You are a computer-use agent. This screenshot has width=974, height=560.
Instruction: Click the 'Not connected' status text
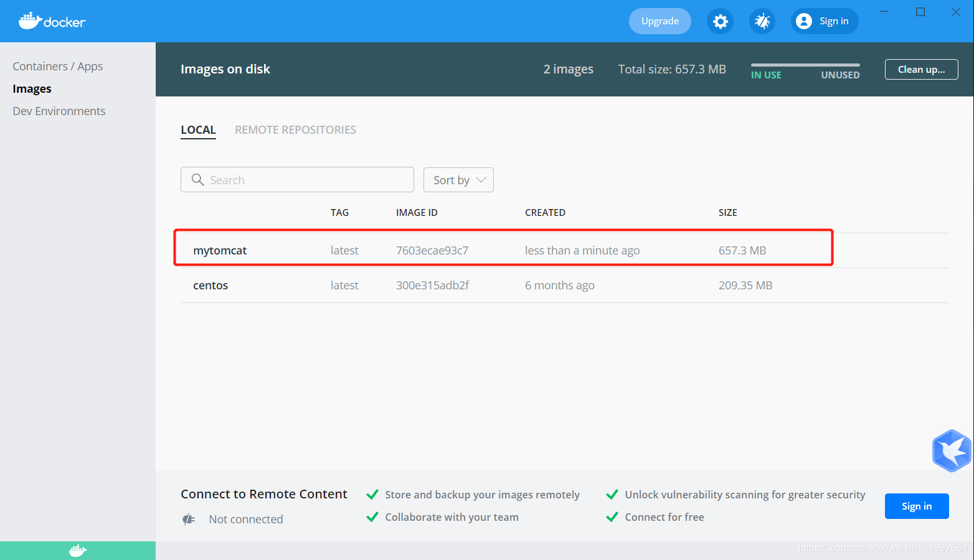[x=246, y=519]
